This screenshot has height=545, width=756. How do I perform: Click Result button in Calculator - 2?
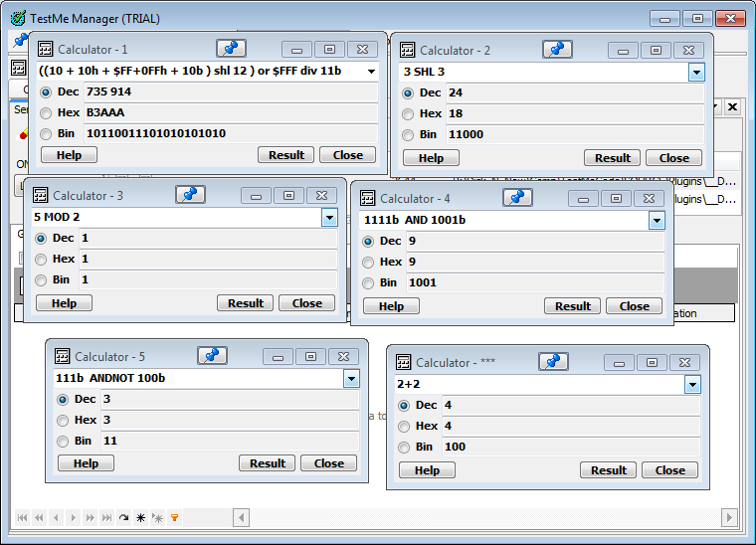pyautogui.click(x=612, y=158)
